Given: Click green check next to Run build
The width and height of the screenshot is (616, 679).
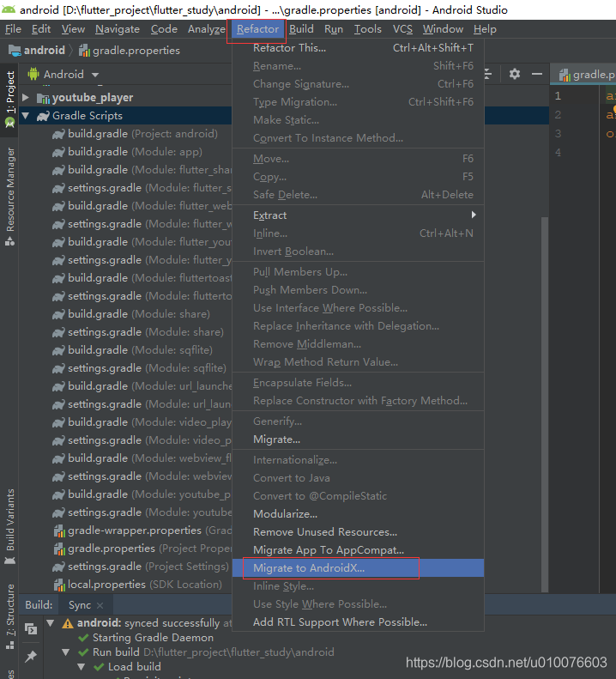Looking at the screenshot, I should 83,652.
